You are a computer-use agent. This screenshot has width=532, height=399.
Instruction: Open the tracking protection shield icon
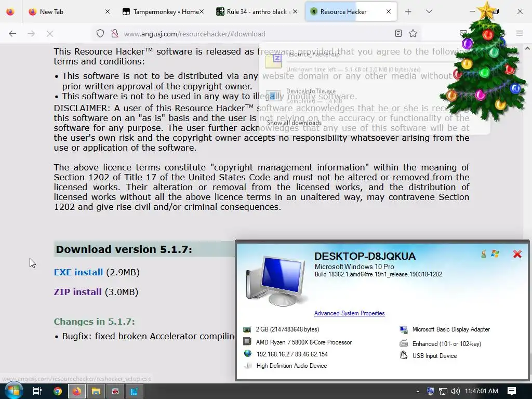[x=100, y=34]
